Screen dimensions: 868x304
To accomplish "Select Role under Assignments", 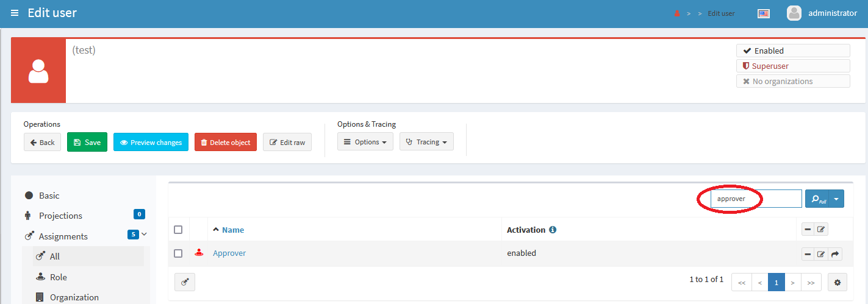I will (59, 277).
